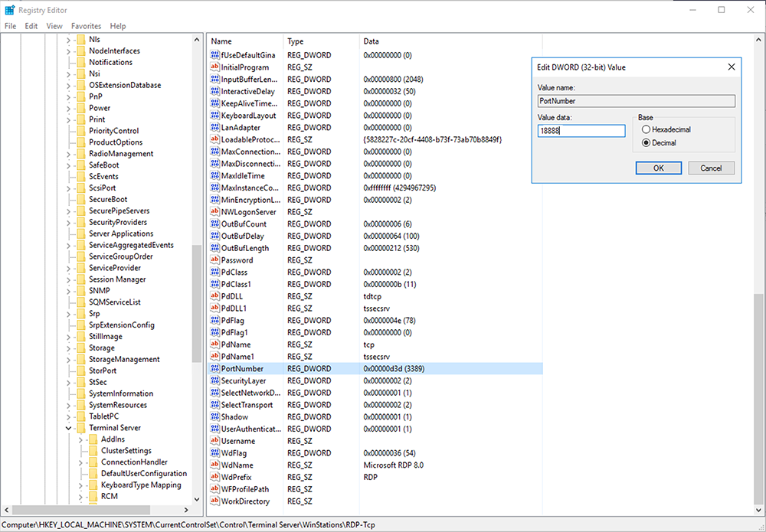Expand the Session Manager key
The height and width of the screenshot is (532, 766).
(x=69, y=279)
